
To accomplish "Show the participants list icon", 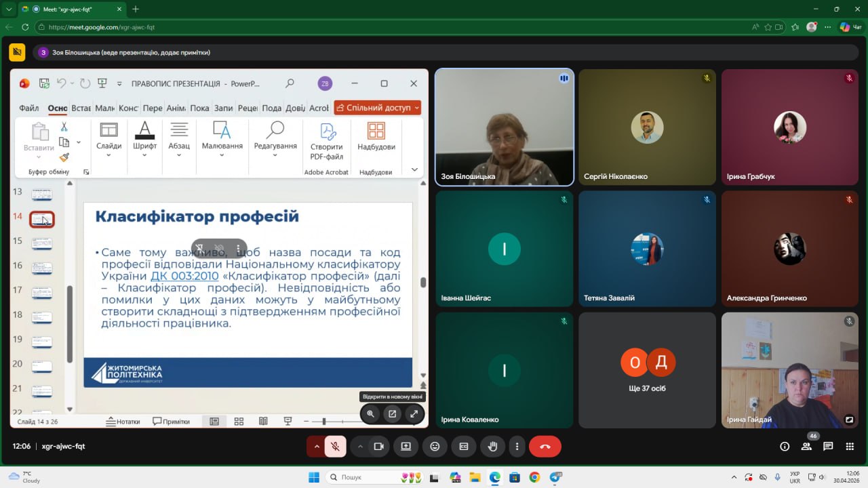I will point(806,447).
